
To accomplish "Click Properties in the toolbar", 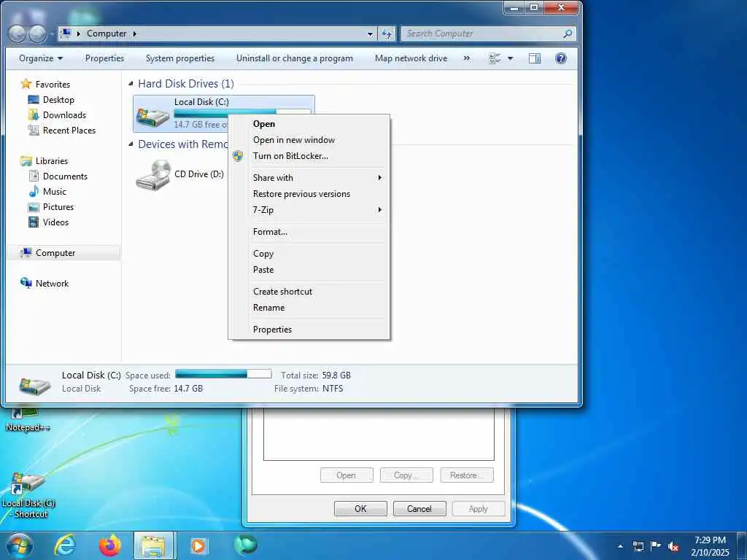I will [x=104, y=58].
